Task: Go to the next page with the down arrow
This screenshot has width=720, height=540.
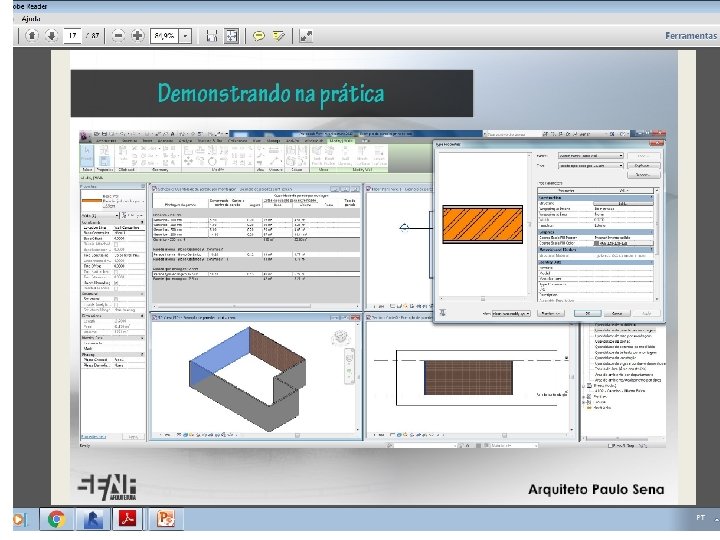Action: 51,35
